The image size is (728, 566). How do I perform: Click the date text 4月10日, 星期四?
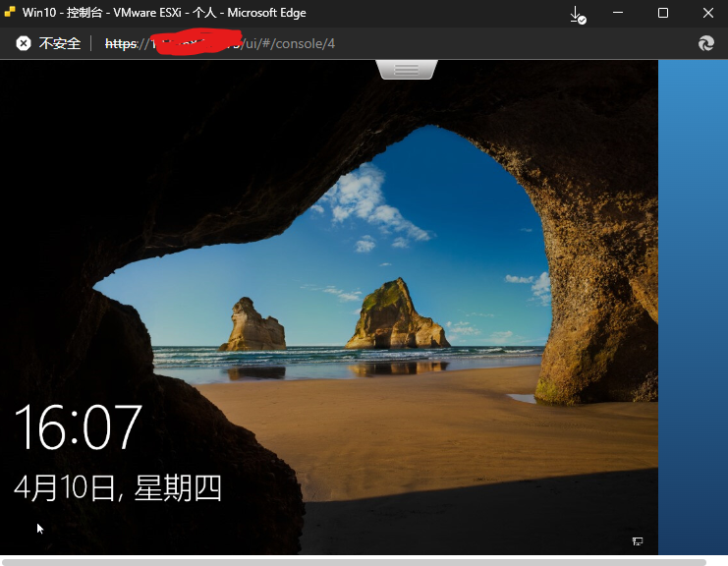click(118, 488)
